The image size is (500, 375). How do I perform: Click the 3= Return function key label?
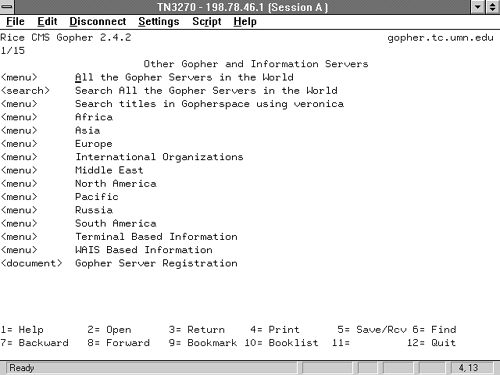point(197,330)
